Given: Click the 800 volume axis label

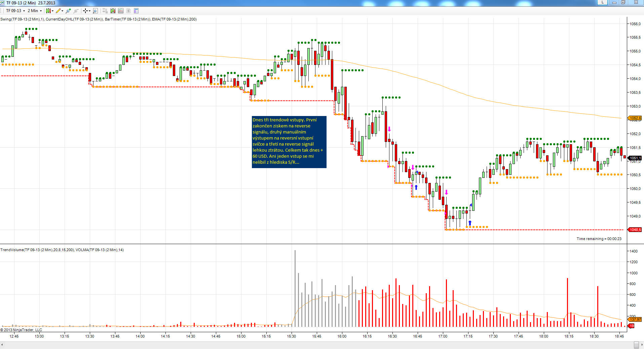Looking at the screenshot, I should pyautogui.click(x=633, y=284).
